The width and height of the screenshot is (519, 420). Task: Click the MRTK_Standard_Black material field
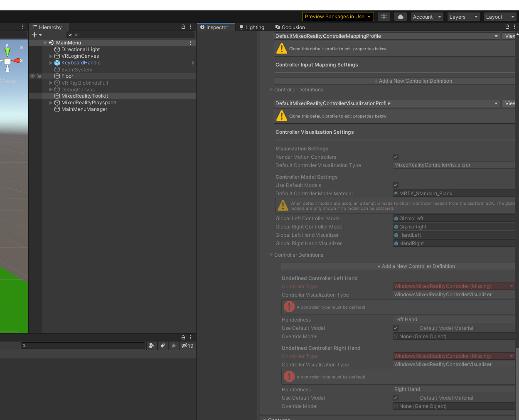(x=454, y=193)
